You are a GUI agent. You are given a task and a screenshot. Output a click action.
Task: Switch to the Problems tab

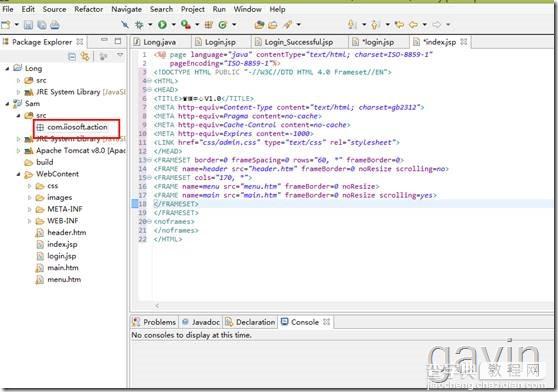tap(154, 322)
